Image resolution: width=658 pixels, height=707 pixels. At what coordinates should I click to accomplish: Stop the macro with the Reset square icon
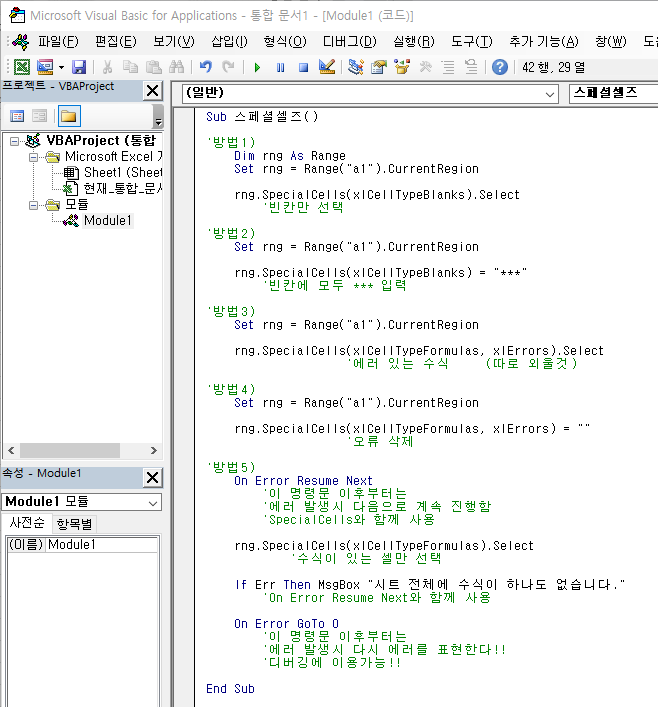[x=304, y=68]
